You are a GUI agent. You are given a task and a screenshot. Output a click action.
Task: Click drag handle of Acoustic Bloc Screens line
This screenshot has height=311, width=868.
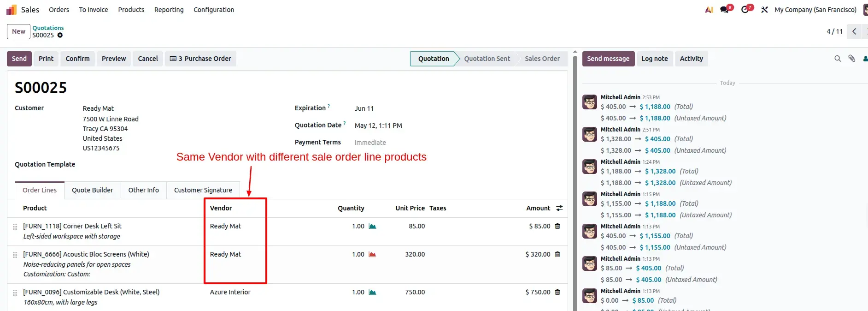click(15, 255)
